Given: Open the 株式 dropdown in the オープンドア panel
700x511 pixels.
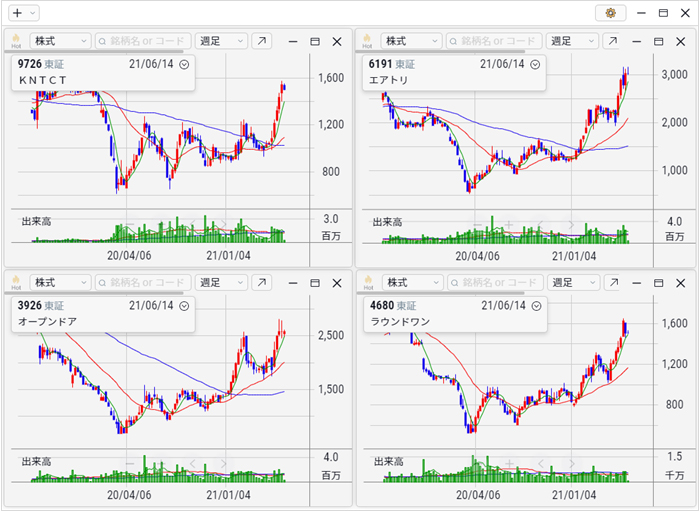Looking at the screenshot, I should [60, 283].
